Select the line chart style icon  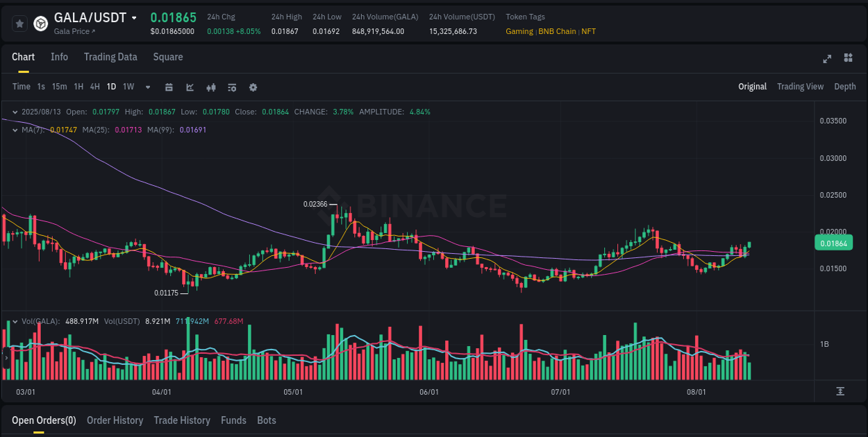[x=190, y=87]
